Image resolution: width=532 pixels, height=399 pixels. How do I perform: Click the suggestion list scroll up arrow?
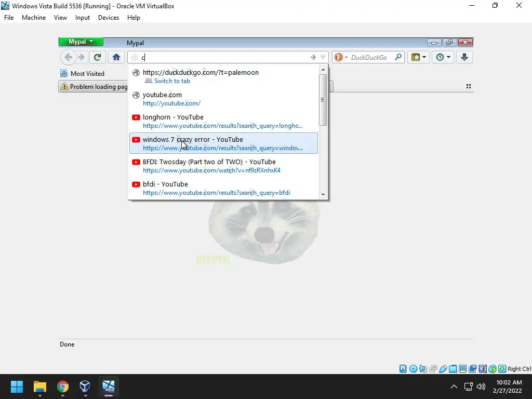point(323,70)
